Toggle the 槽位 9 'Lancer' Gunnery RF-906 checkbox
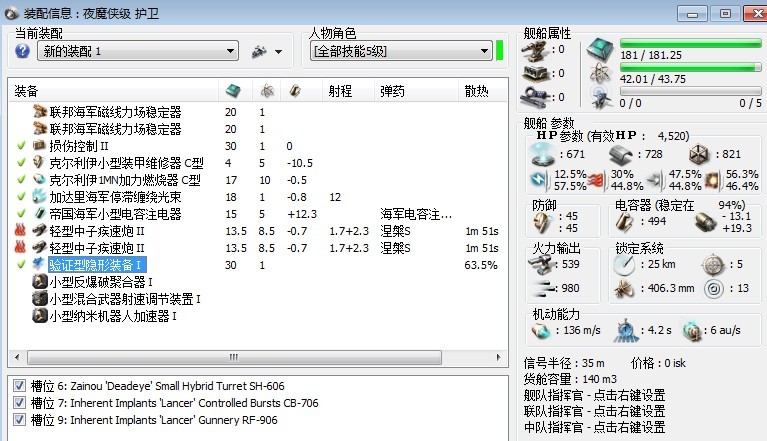The height and width of the screenshot is (441, 767). (x=20, y=419)
